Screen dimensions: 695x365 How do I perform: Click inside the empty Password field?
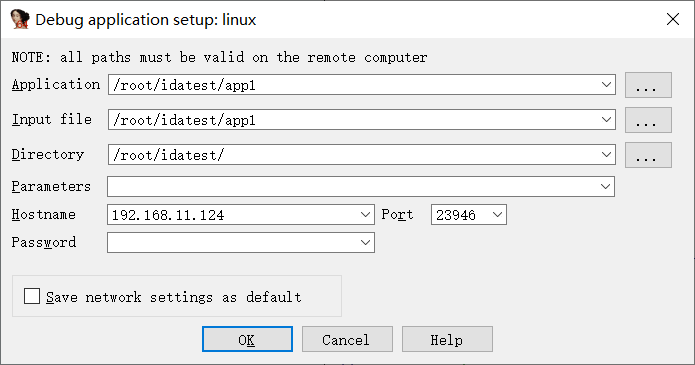click(x=233, y=243)
